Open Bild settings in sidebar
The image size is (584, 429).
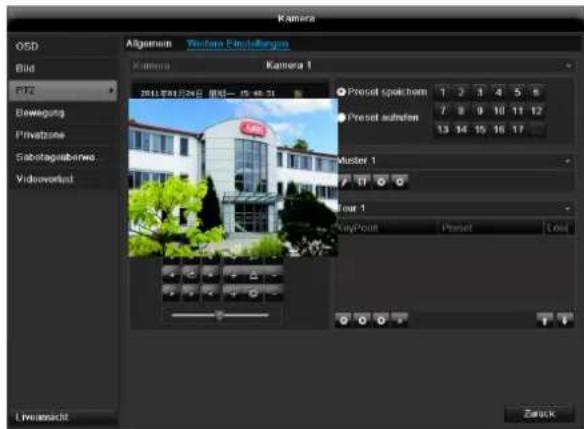[63, 68]
